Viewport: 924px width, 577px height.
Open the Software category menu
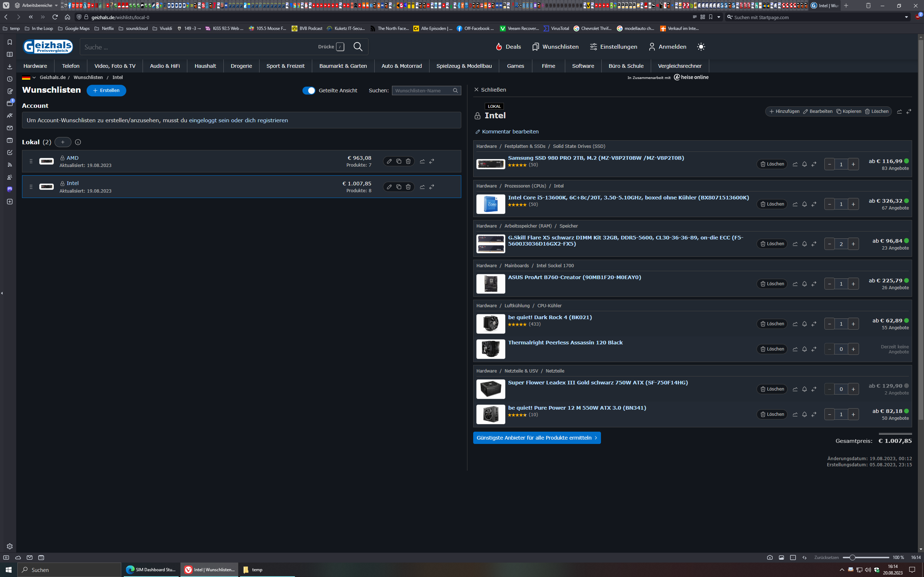583,66
